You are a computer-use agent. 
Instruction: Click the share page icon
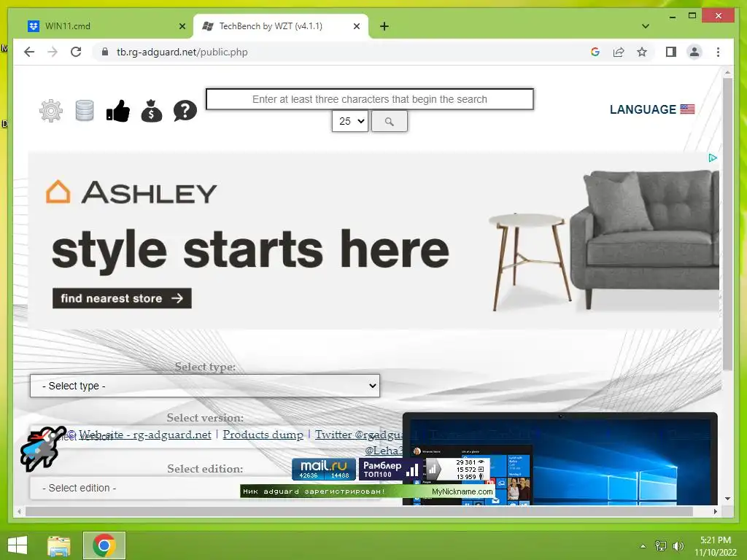tap(619, 52)
